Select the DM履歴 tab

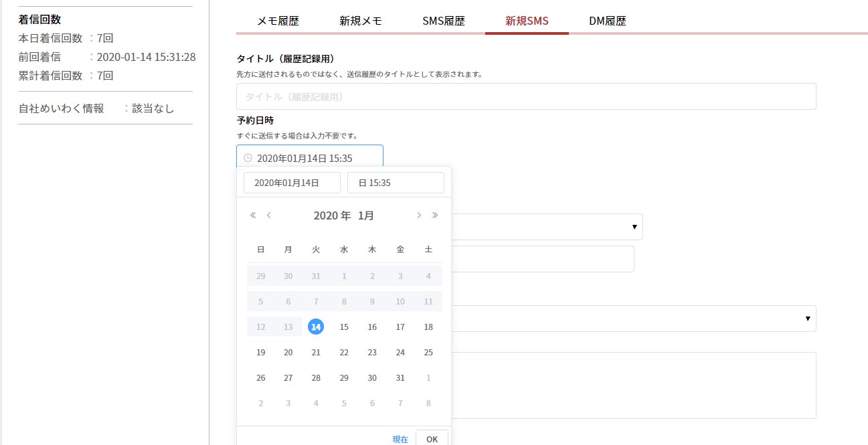[608, 21]
